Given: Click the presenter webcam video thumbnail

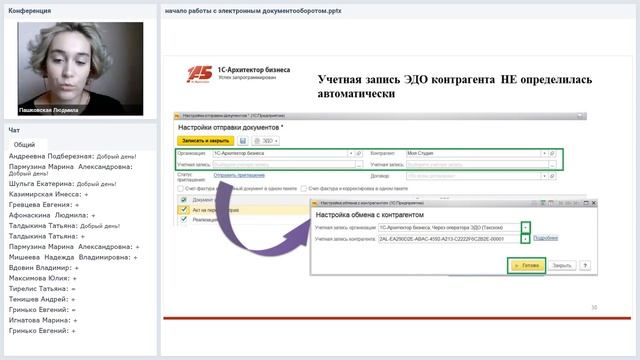Looking at the screenshot, I should coord(80,69).
